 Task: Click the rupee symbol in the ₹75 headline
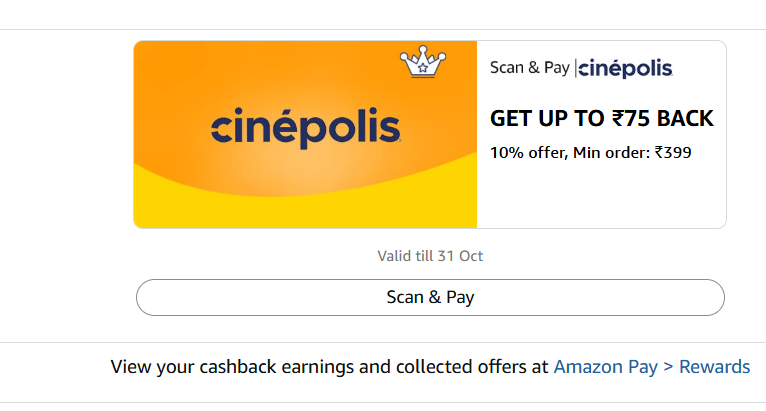tap(620, 119)
